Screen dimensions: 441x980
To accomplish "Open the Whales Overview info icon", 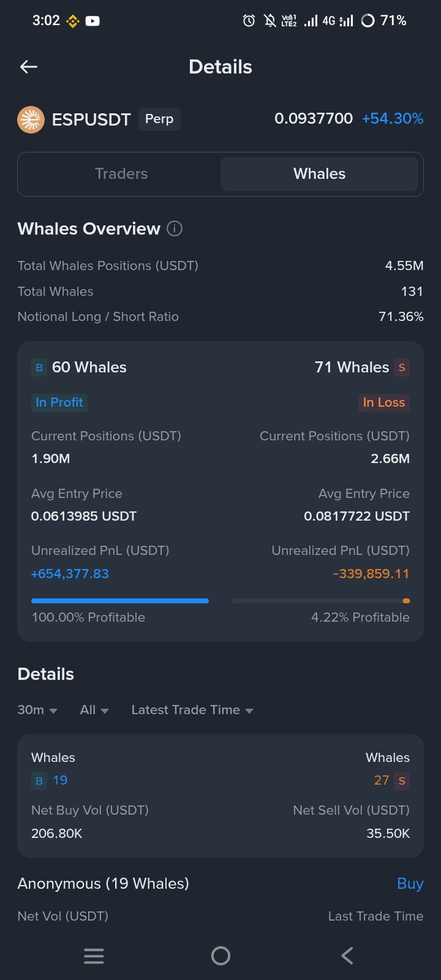I will [175, 228].
